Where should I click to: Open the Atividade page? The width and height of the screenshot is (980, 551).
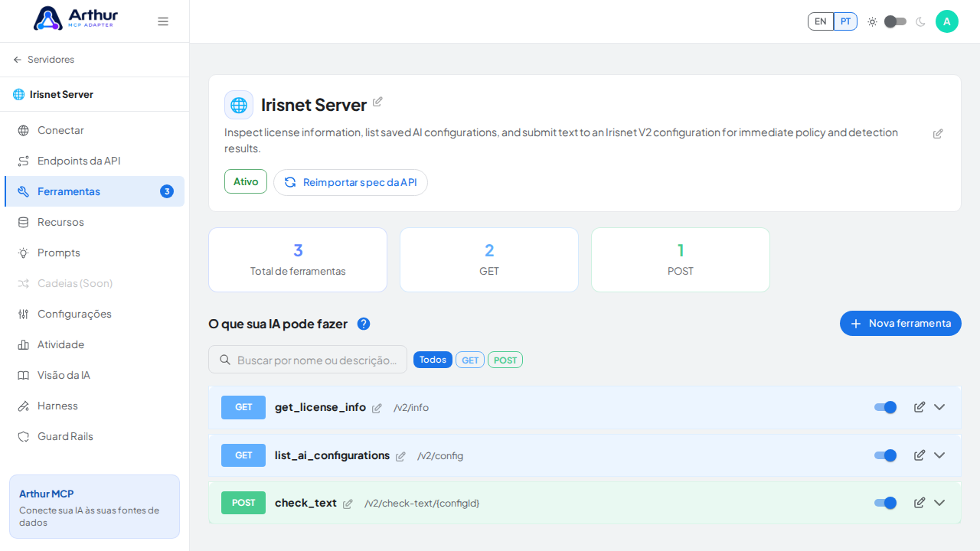click(94, 344)
